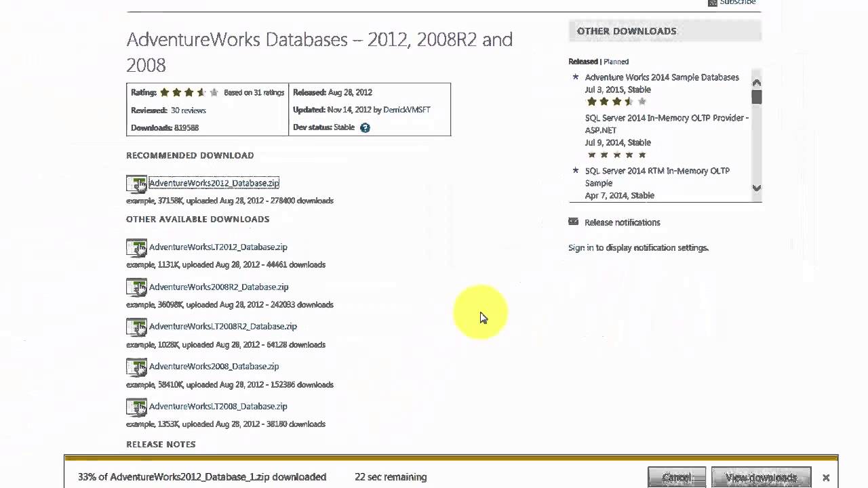Click the View downloads button
868x488 pixels.
tap(762, 477)
